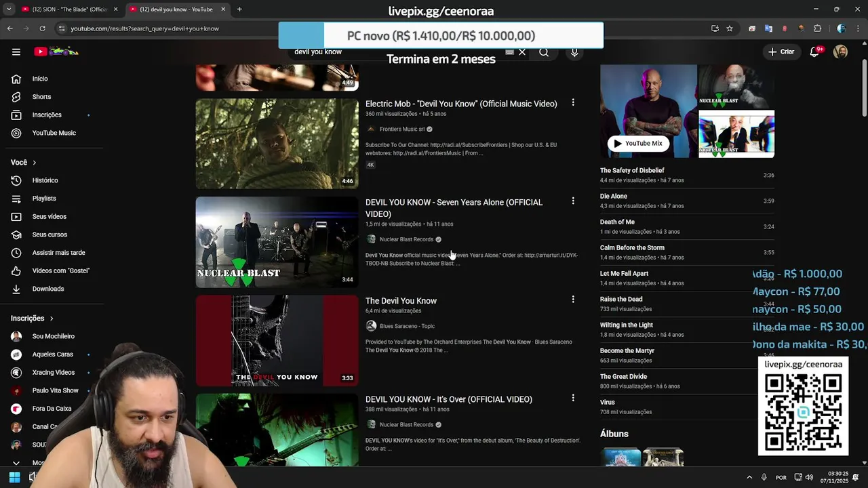Play the YouTube Mix button
This screenshot has width=868, height=488.
point(638,143)
